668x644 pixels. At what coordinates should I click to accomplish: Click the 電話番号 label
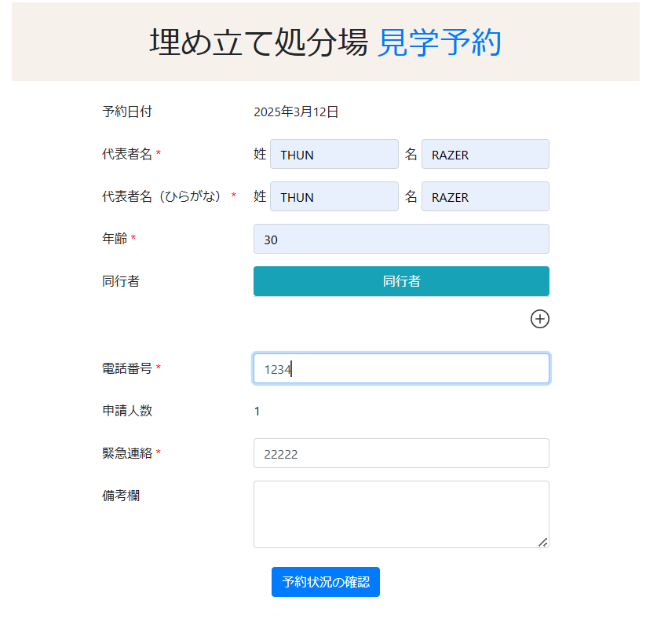click(127, 368)
